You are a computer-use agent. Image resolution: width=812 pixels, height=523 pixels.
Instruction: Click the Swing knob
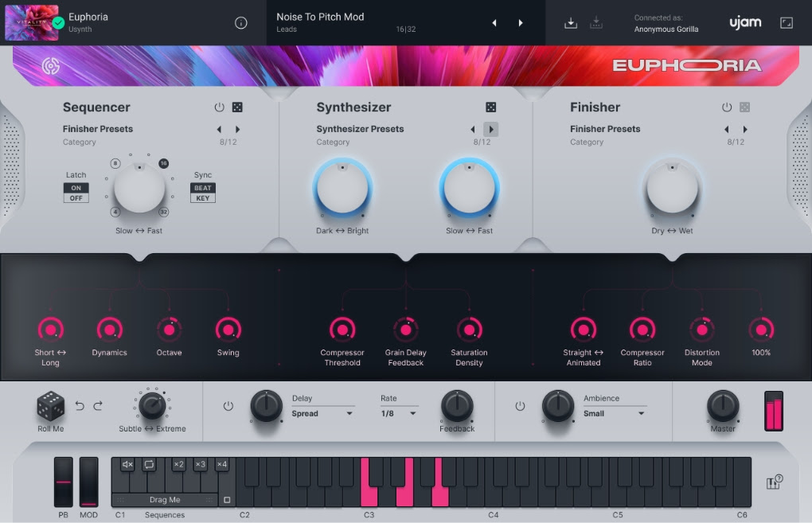point(228,330)
